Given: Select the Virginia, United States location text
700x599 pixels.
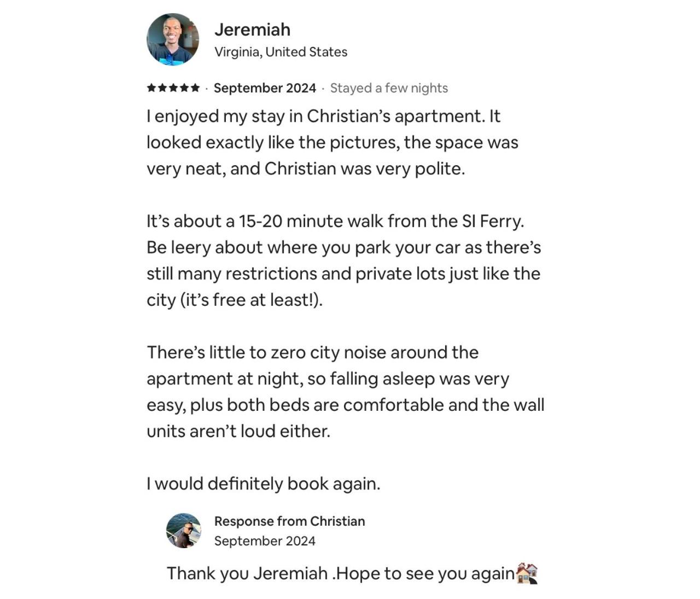Looking at the screenshot, I should [x=281, y=52].
